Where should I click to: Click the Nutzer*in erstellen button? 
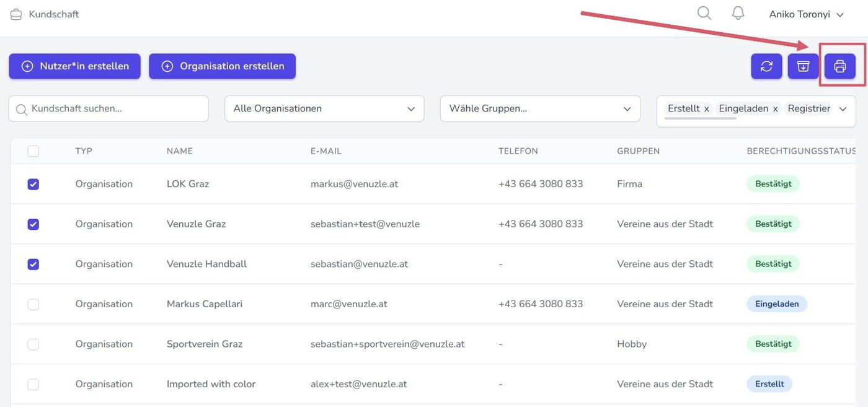[x=75, y=66]
